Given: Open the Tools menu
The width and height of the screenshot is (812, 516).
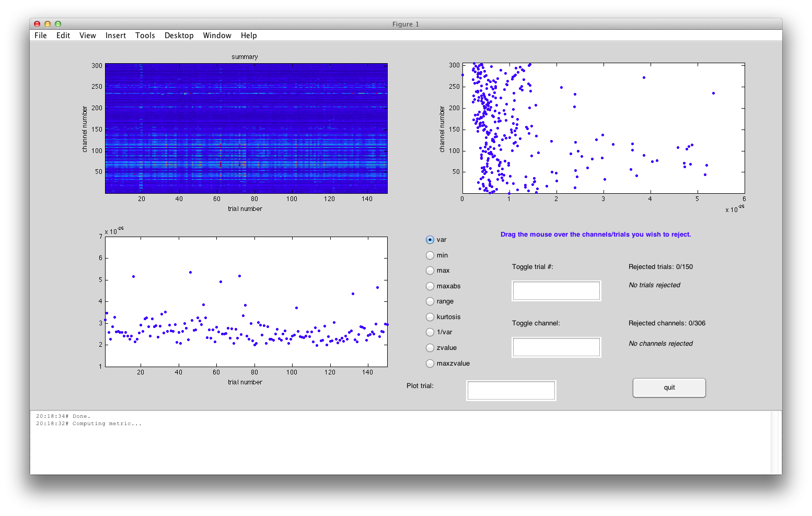Looking at the screenshot, I should coord(145,36).
